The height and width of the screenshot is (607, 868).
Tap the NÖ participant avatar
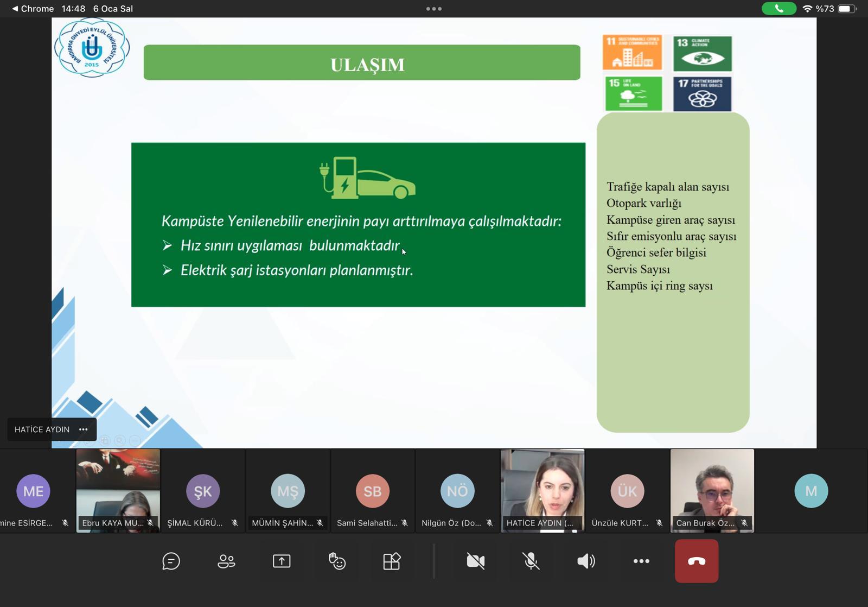[x=457, y=491]
